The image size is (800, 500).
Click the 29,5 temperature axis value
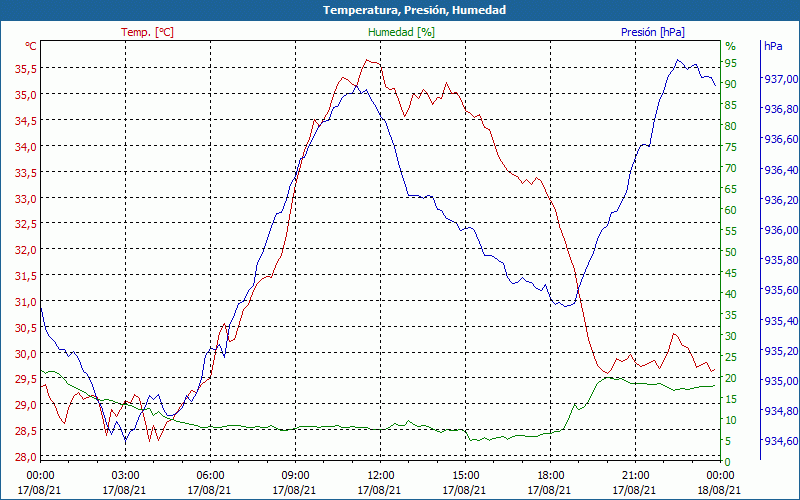(25, 380)
